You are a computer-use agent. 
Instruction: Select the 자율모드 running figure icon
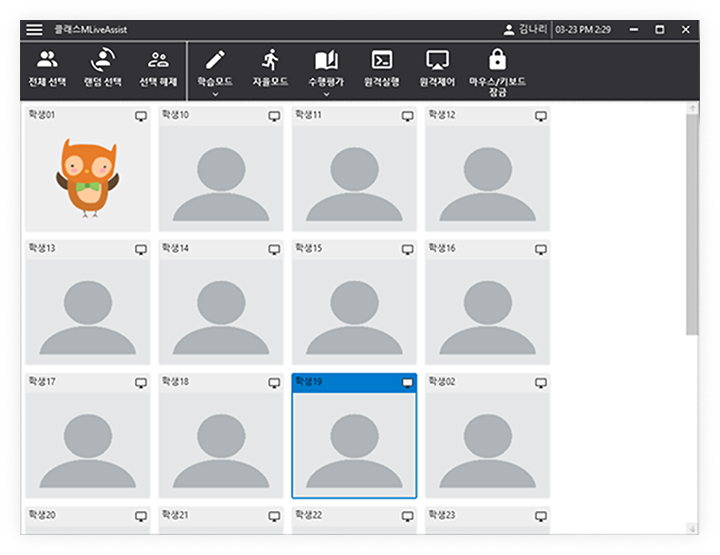pos(270,61)
